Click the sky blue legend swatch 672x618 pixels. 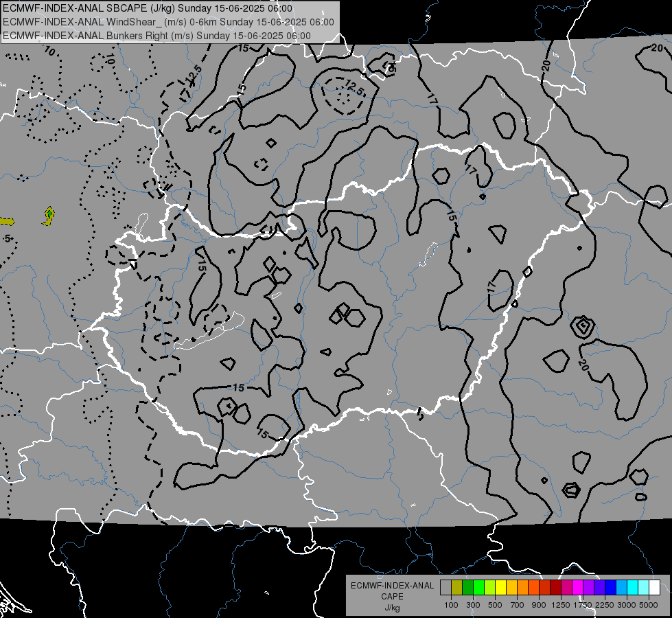[x=621, y=588]
